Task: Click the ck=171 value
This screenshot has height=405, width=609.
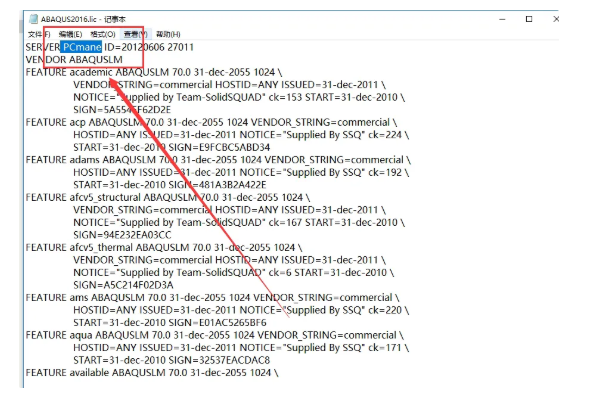Action: (x=385, y=348)
